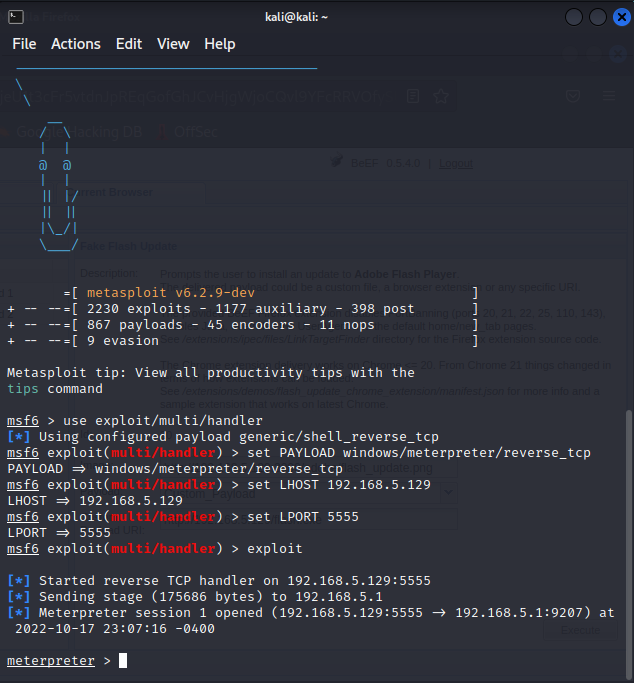Click the Logout link in BeEF window
Image resolution: width=634 pixels, height=683 pixels.
pyautogui.click(x=455, y=163)
